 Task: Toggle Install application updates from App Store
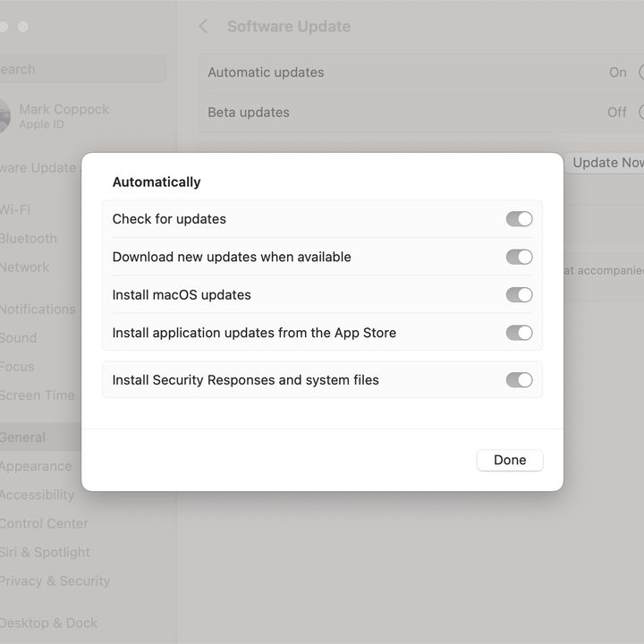coord(519,333)
